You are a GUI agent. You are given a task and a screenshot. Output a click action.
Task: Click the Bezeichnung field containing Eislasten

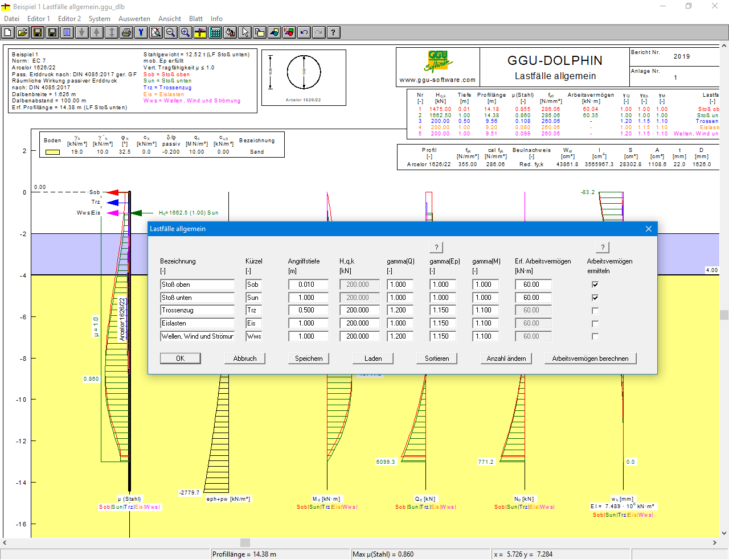coord(198,324)
